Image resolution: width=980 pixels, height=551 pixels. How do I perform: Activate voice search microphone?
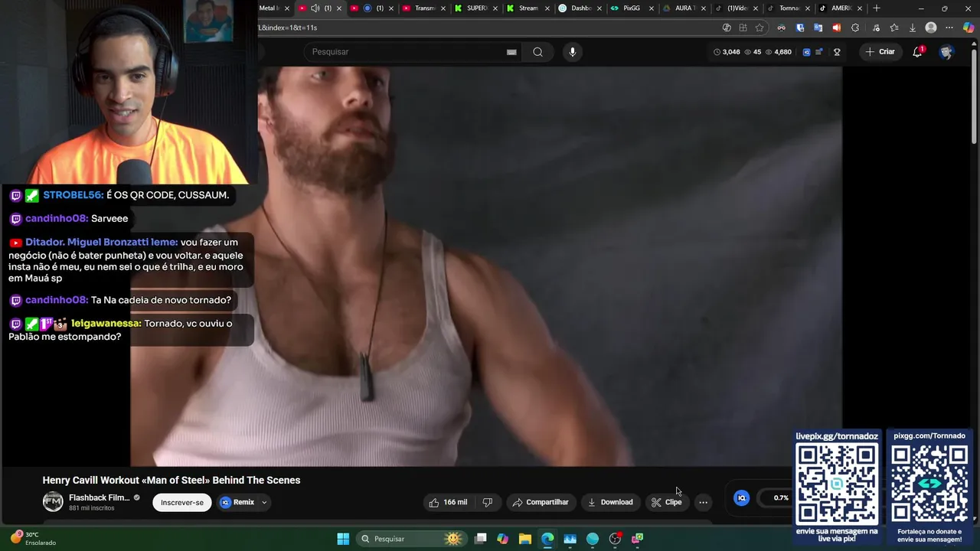(572, 52)
